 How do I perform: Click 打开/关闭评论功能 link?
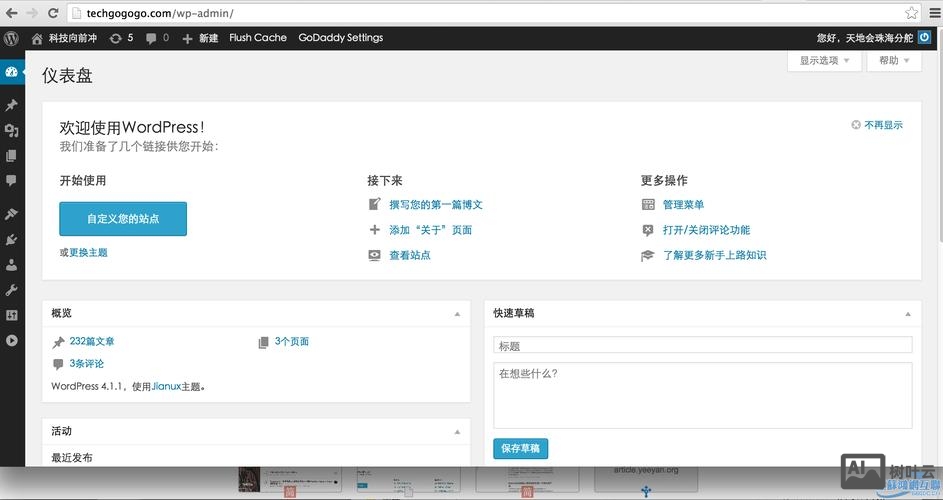tap(706, 230)
